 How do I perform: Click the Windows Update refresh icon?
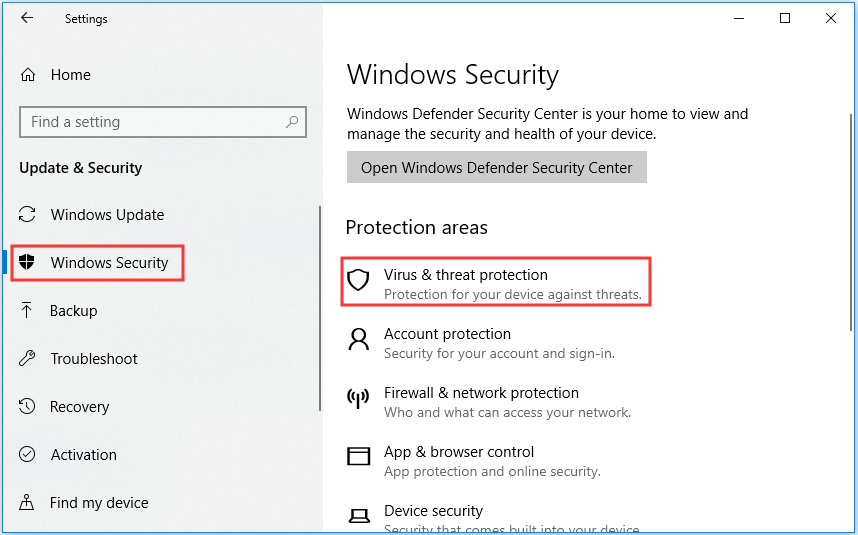click(x=28, y=215)
